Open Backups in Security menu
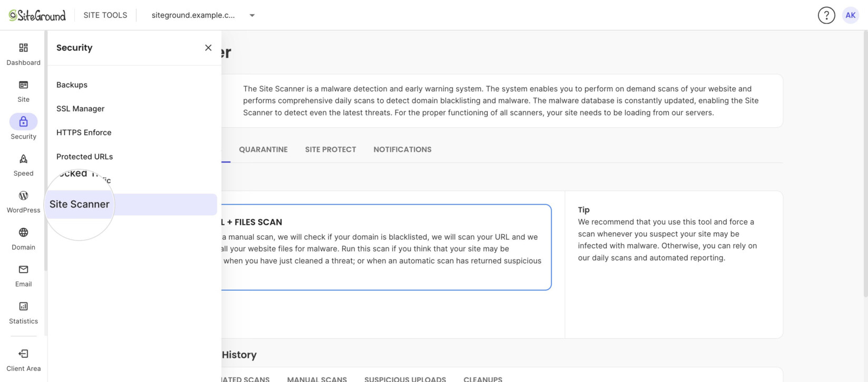868x382 pixels. coord(72,85)
